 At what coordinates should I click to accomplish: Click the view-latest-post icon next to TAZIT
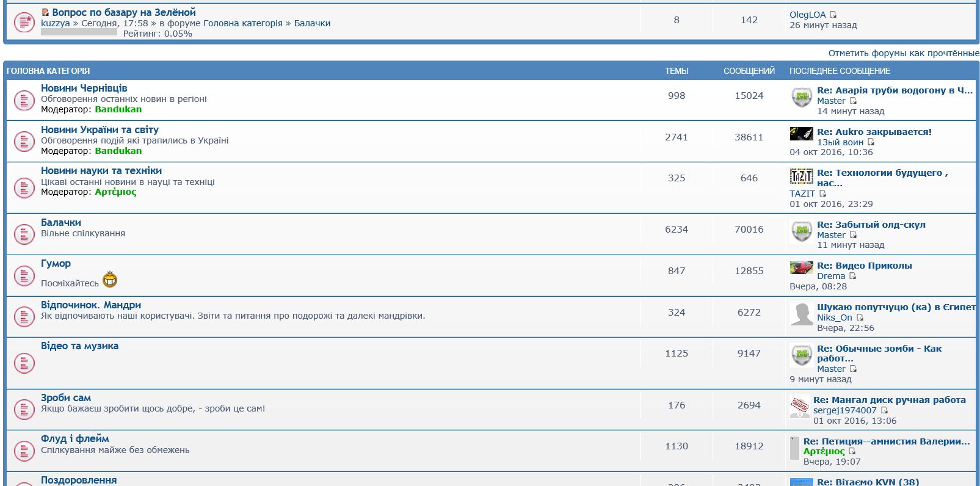click(822, 194)
